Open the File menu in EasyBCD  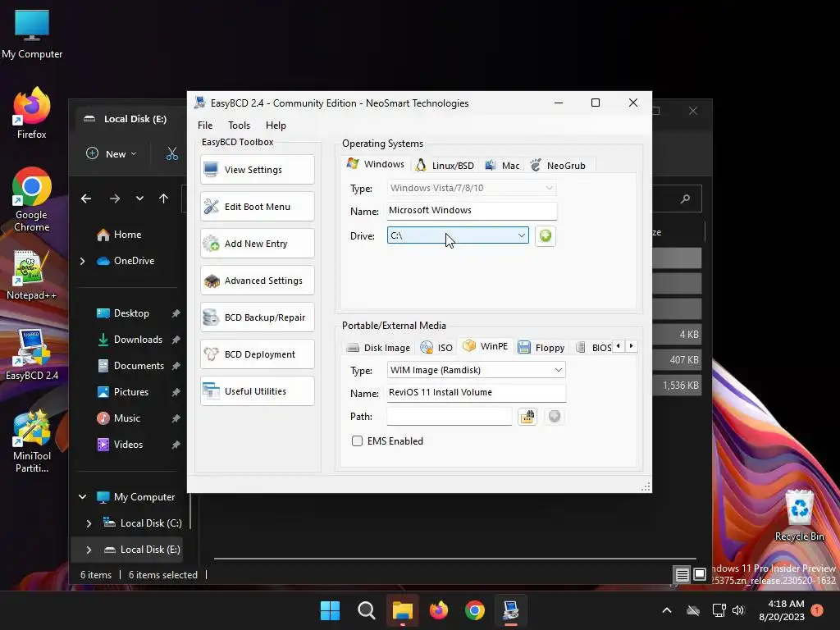click(205, 126)
